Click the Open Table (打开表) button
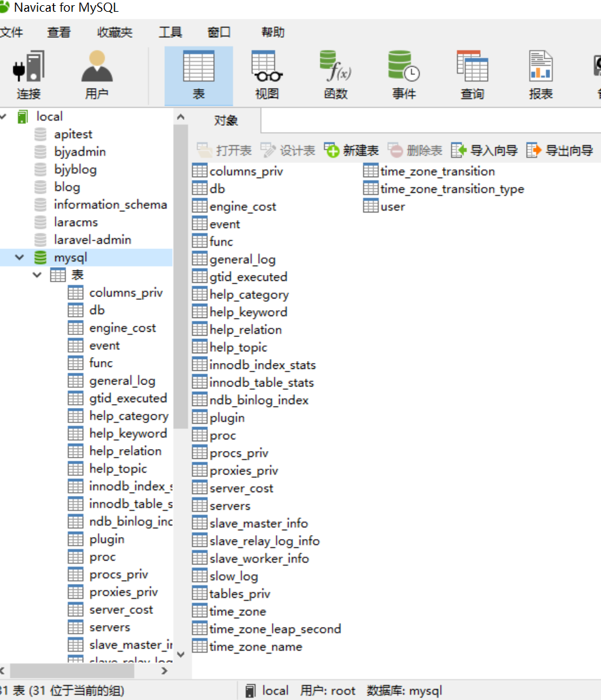Screen dimensions: 601x700 click(x=224, y=151)
